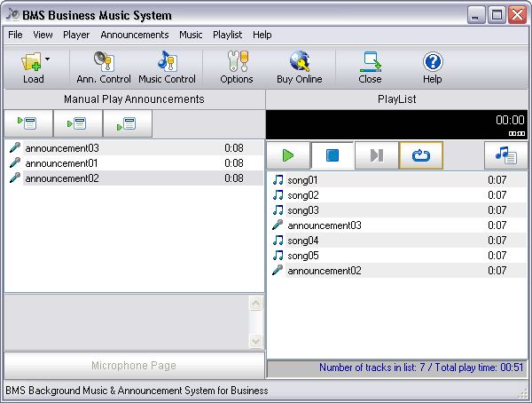Select announcement02 in the PlayList panel
Viewport: 532px width, 403px height.
tap(397, 271)
